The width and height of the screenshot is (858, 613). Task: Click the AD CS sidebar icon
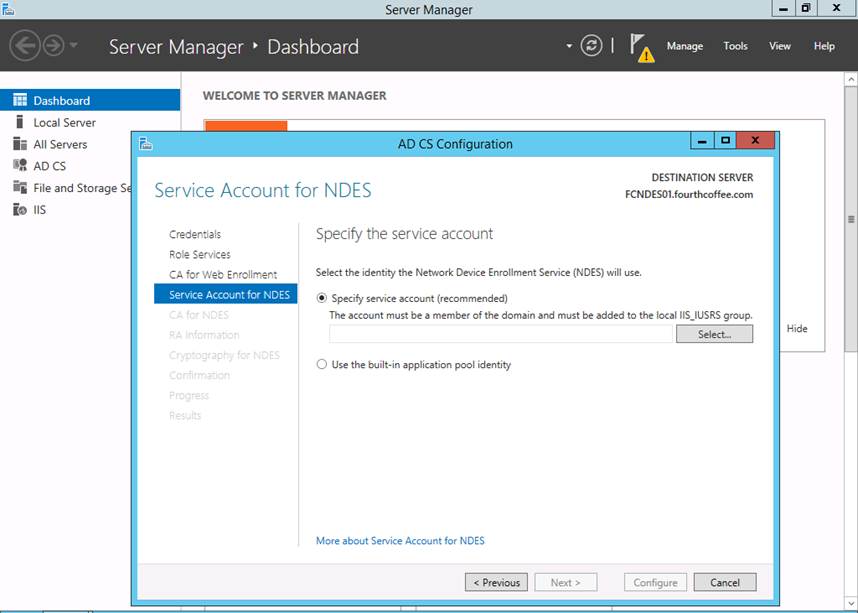(20, 166)
